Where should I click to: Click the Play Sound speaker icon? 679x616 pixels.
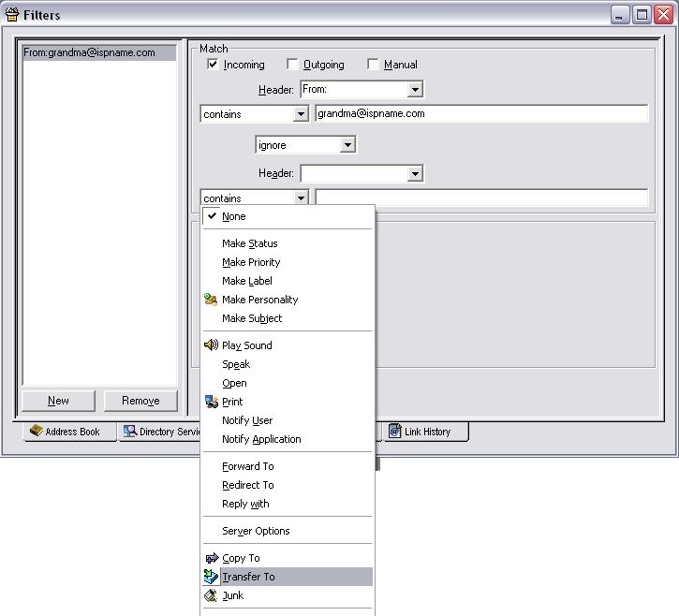pyautogui.click(x=211, y=345)
